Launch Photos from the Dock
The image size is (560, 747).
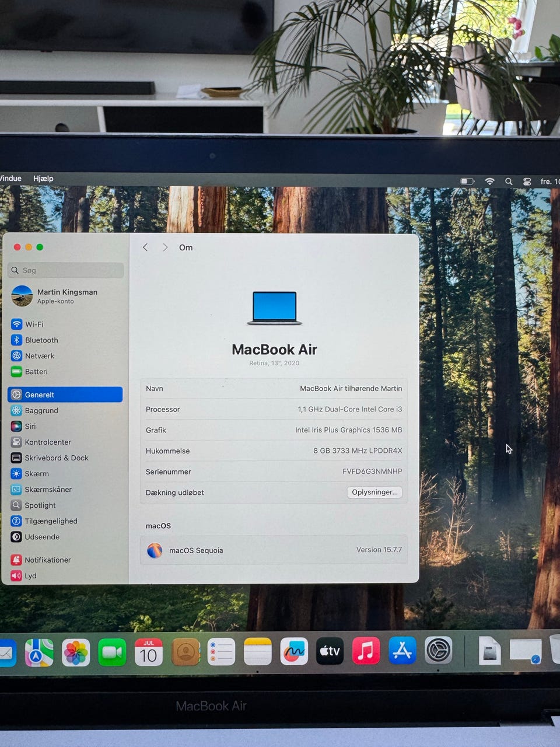pos(76,652)
